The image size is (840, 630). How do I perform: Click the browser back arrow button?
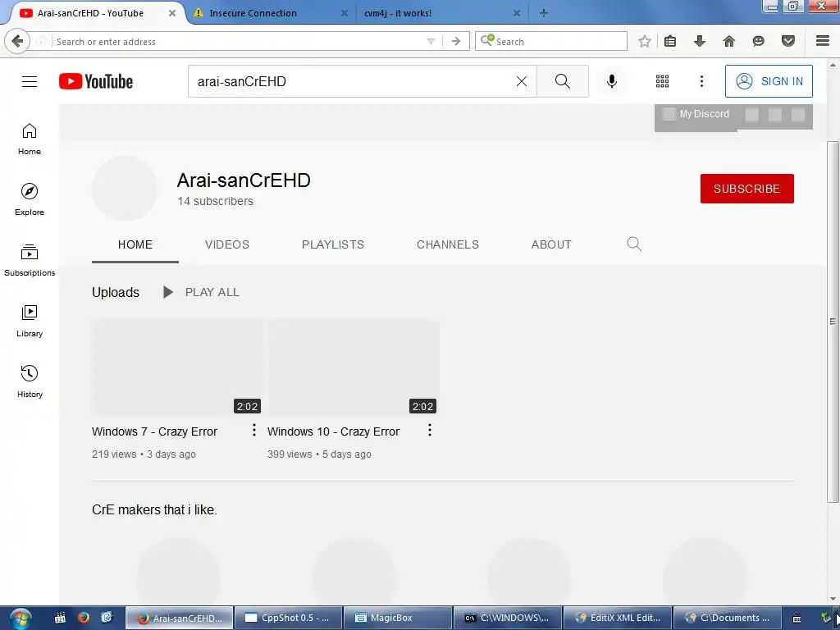17,41
